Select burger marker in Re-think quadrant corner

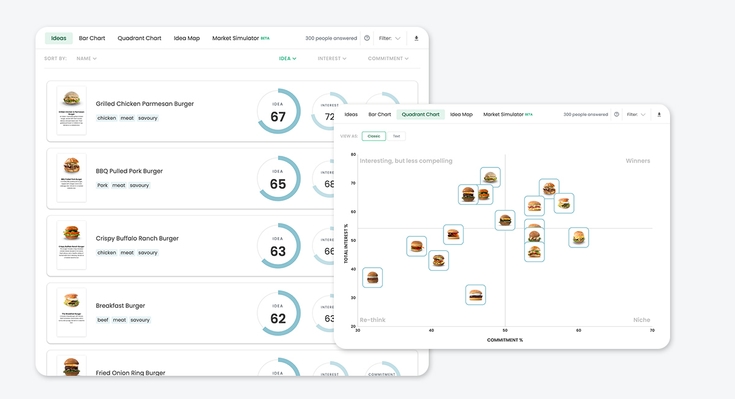pyautogui.click(x=373, y=278)
